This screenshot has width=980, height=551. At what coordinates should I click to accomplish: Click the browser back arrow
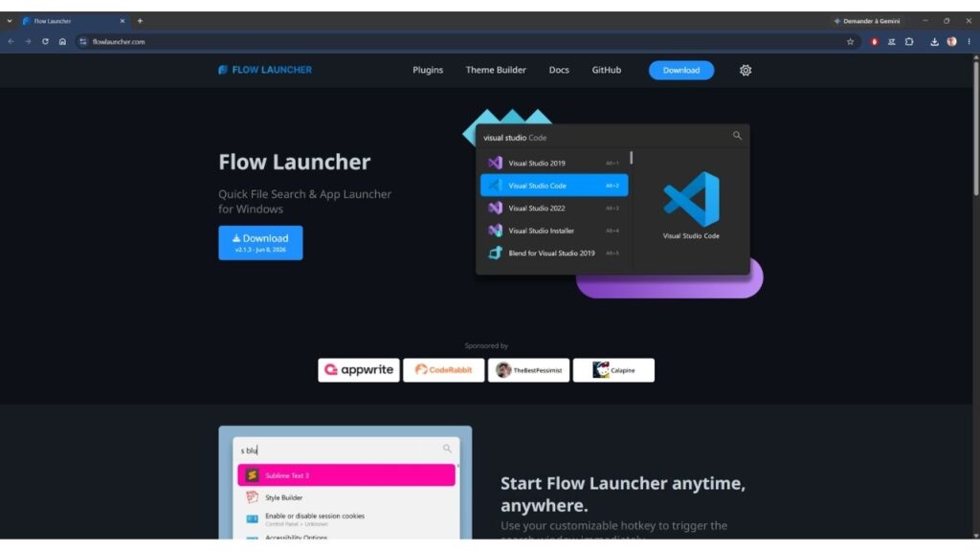(11, 42)
